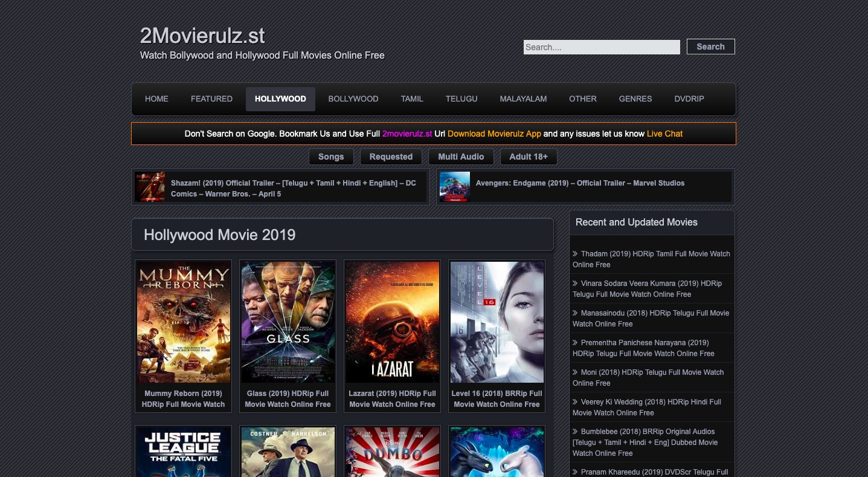
Task: Open the Glass movie poster
Action: tap(288, 322)
